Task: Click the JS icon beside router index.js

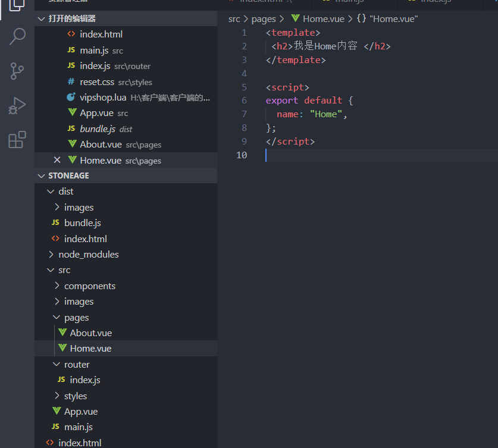Action: [61, 380]
